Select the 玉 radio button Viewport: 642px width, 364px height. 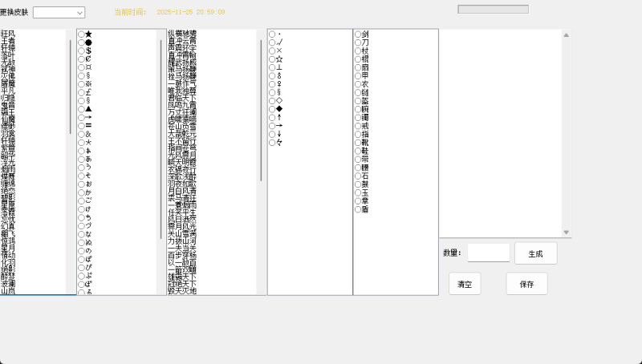coord(358,192)
